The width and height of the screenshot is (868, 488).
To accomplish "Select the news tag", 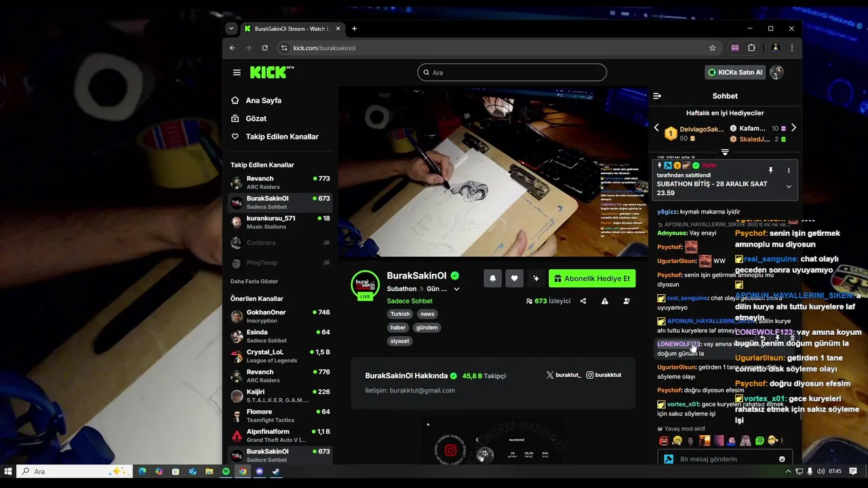I will (x=427, y=314).
